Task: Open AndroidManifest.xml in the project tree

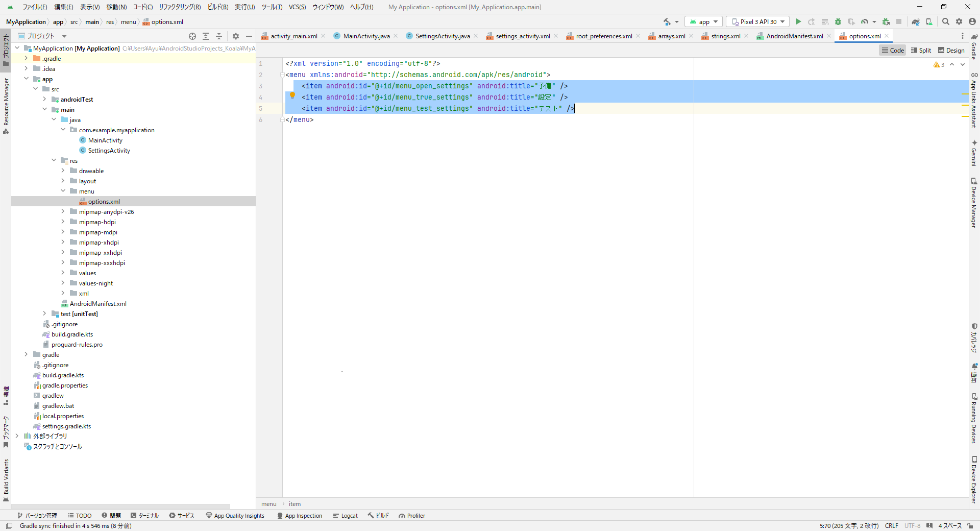Action: point(97,304)
